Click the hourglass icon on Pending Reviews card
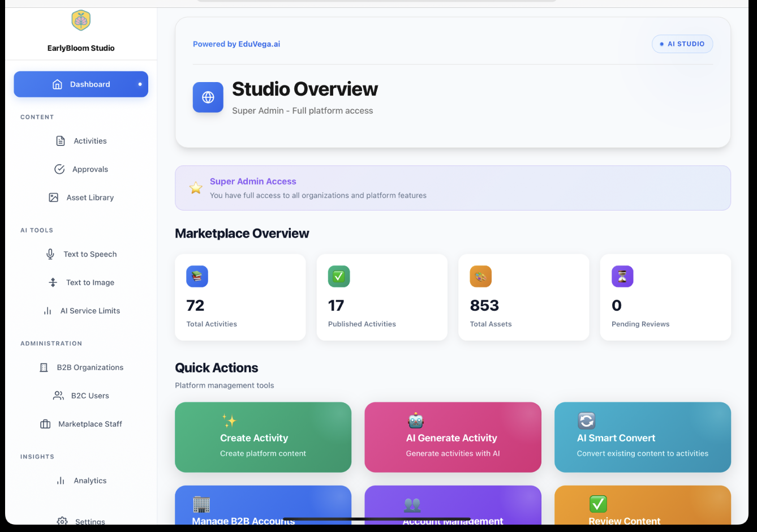The height and width of the screenshot is (532, 757). 622,276
